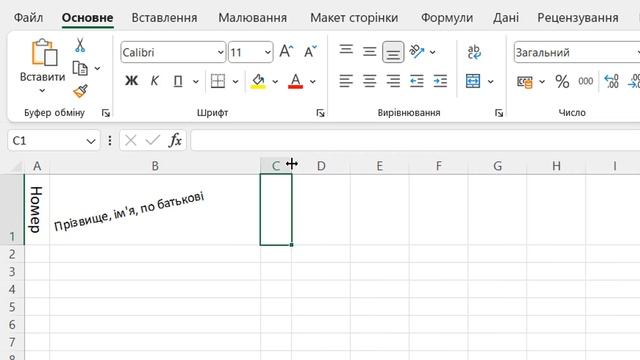
Task: Toggle underline П formatting
Action: tap(178, 81)
